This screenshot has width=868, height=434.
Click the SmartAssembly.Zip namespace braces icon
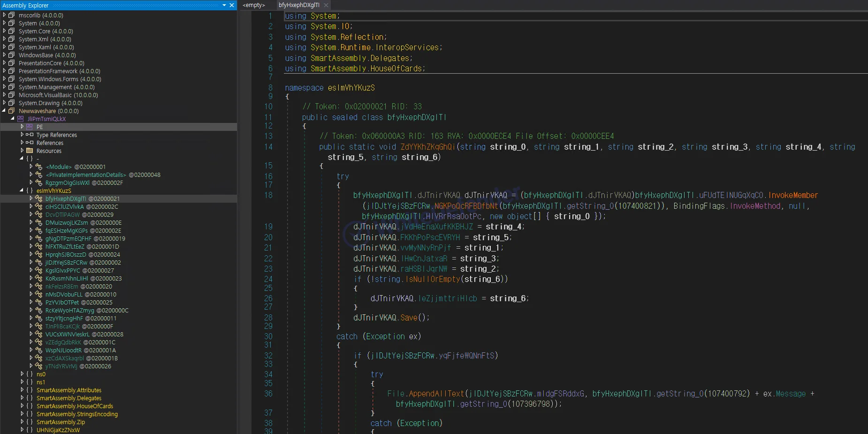coord(30,422)
